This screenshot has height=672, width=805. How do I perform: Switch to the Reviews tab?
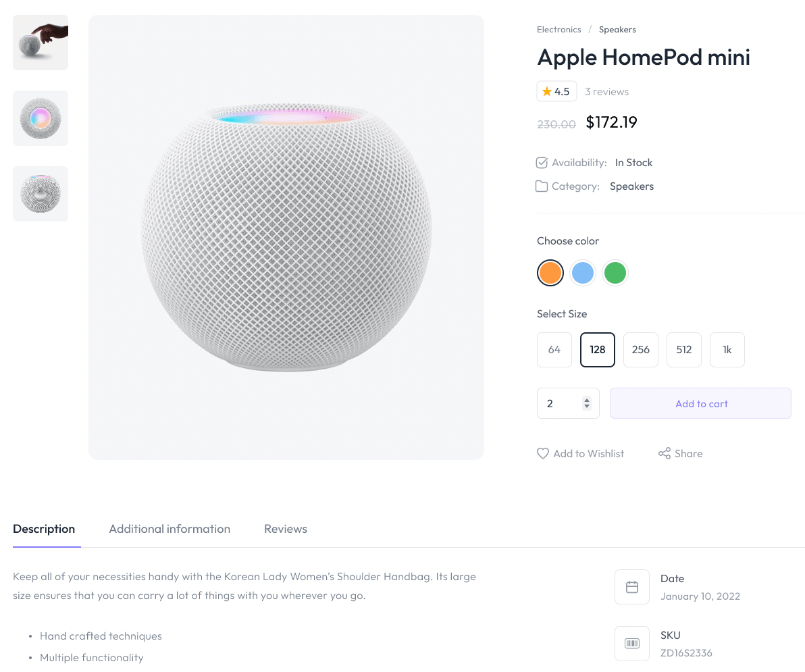(286, 529)
